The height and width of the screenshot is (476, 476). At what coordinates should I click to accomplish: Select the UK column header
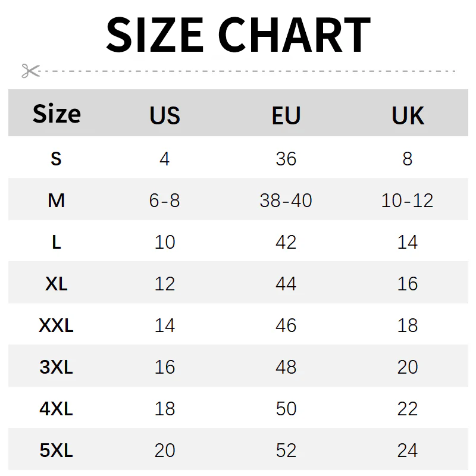408,115
